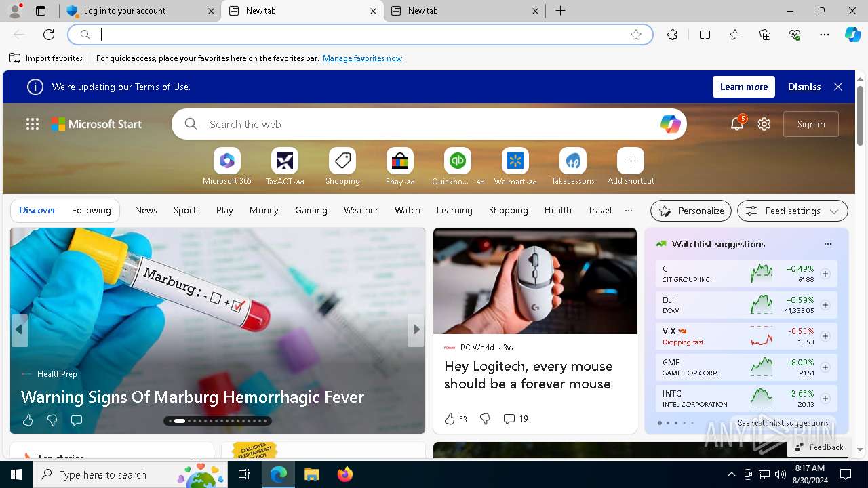Expand the Feed settings dropdown
This screenshot has height=488, width=868.
792,211
